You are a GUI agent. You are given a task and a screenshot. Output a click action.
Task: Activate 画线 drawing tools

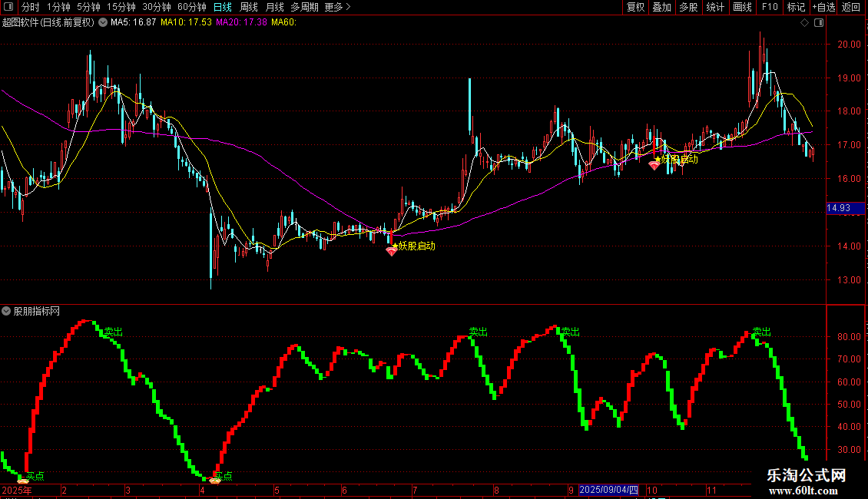tap(742, 7)
